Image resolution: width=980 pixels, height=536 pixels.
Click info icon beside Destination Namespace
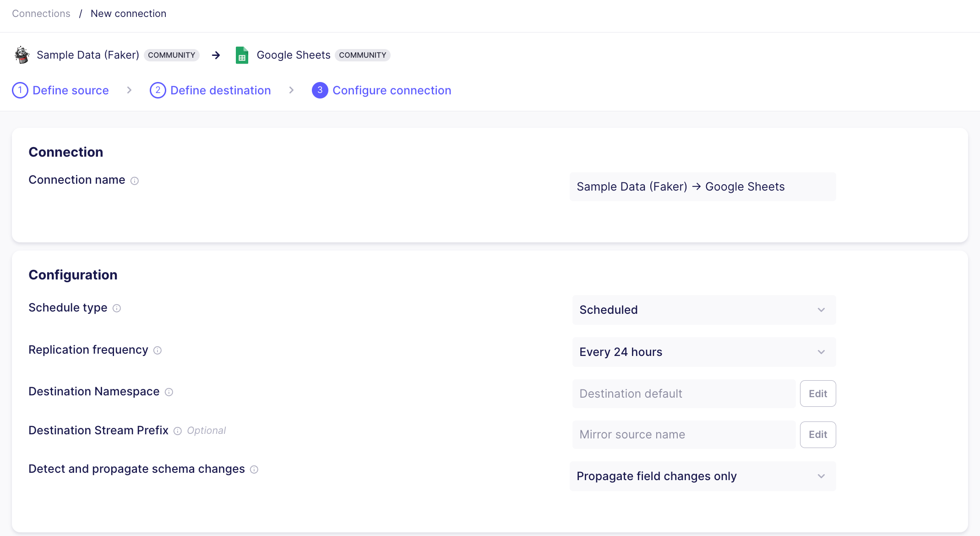point(169,392)
